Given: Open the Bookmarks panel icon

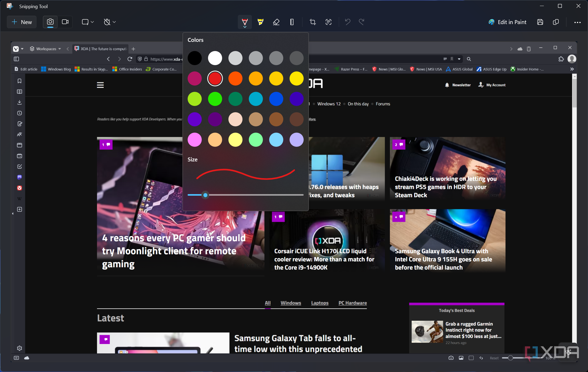Looking at the screenshot, I should coord(19,81).
